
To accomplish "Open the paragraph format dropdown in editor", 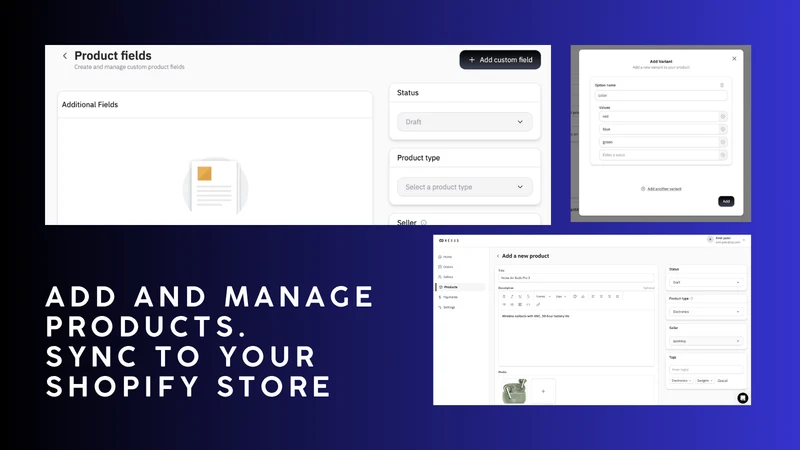I will [x=543, y=296].
